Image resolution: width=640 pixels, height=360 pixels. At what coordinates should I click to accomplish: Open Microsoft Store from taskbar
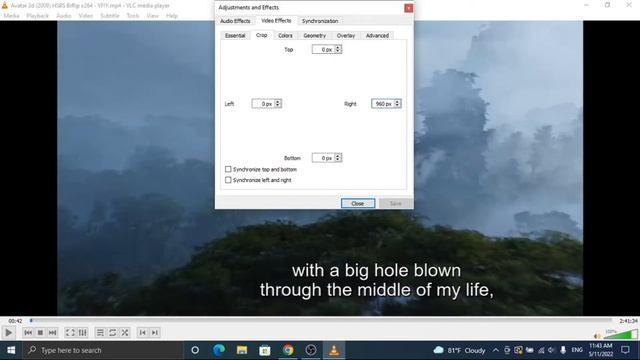(264, 350)
